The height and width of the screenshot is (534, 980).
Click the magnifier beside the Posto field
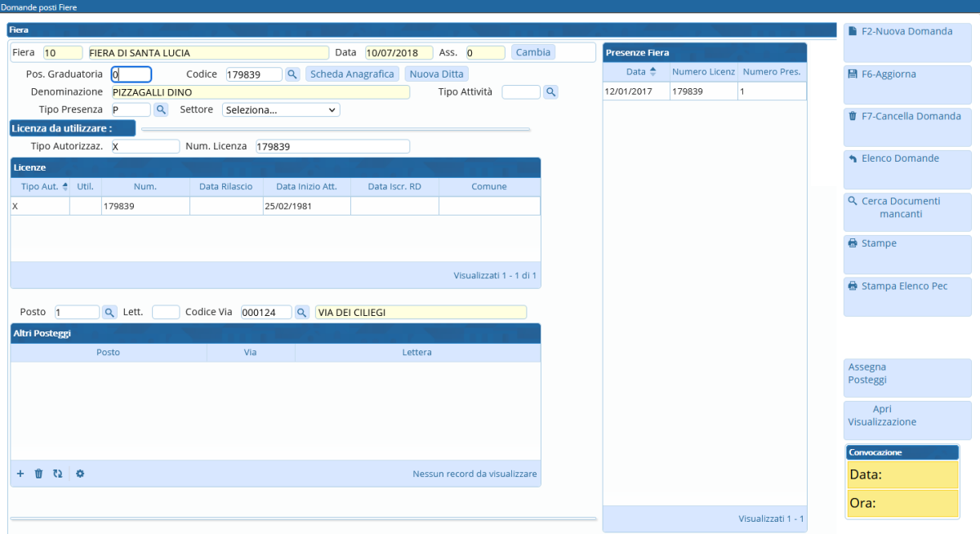tap(109, 313)
